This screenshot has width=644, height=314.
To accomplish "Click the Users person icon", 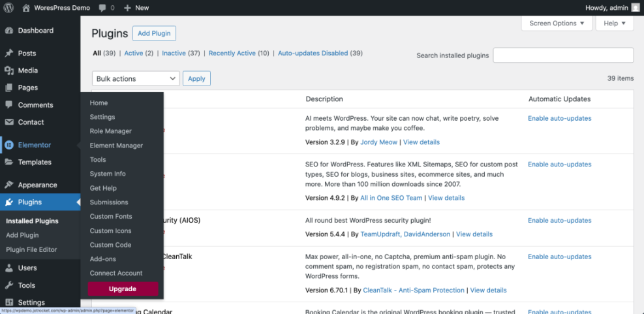I will tap(9, 268).
